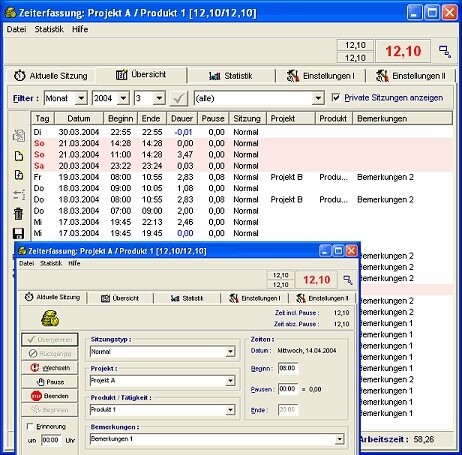Apply filter with the grey checkmark button
This screenshot has width=462, height=455.
178,98
